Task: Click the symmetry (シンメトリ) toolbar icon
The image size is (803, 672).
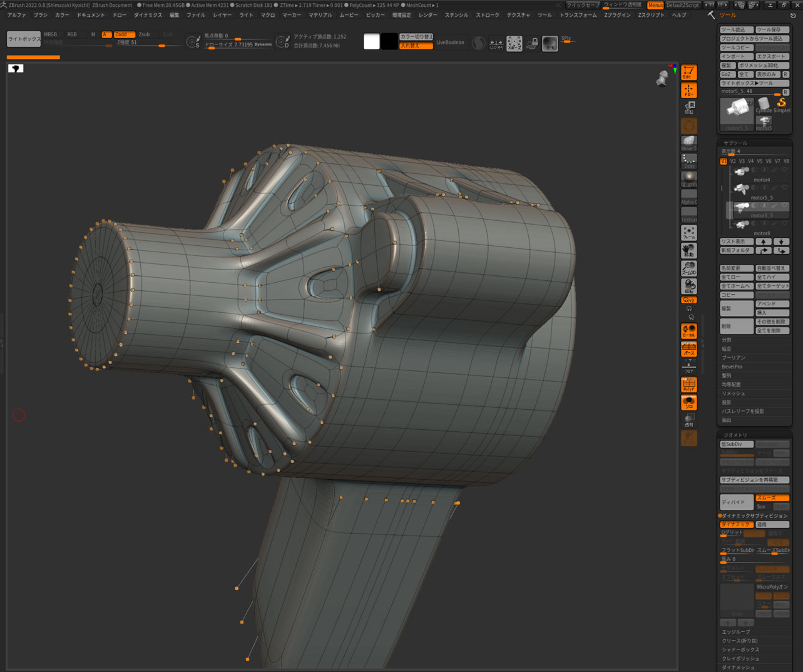Action: pyautogui.click(x=496, y=43)
